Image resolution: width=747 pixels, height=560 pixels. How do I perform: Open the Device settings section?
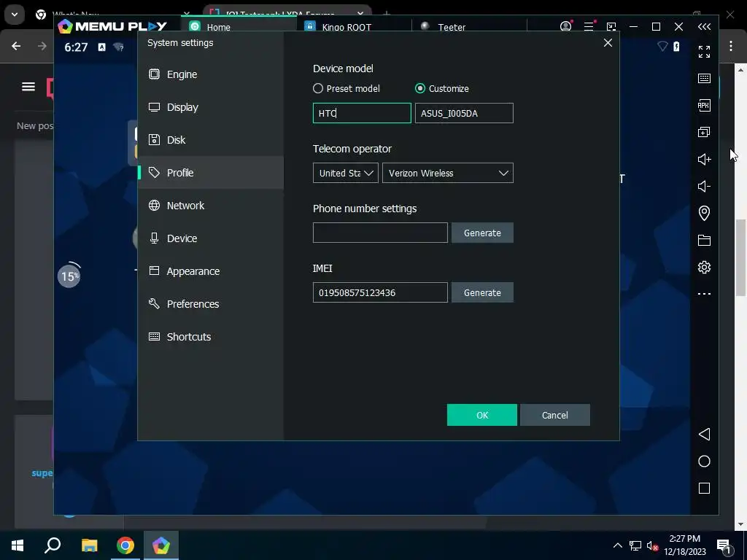(x=211, y=238)
